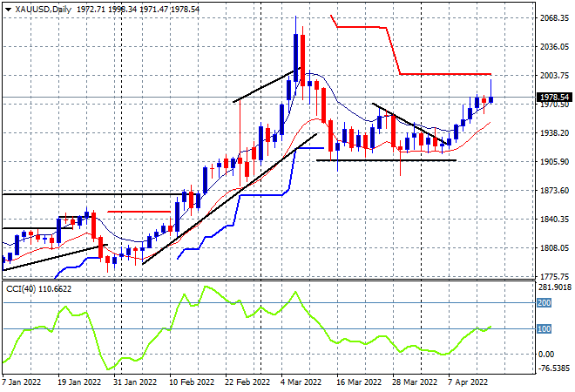Click the 7 Apr 2022 date label
Screen dimensions: 575x392
(469, 382)
